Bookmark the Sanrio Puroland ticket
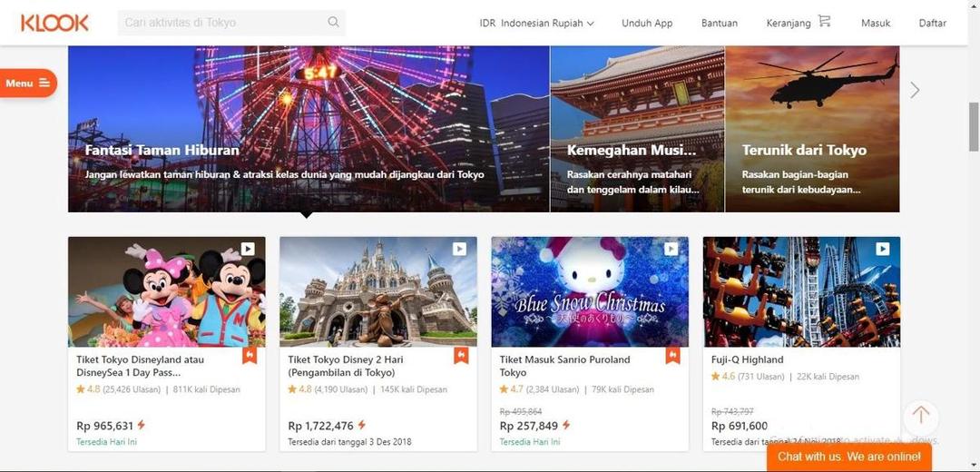 (x=673, y=355)
